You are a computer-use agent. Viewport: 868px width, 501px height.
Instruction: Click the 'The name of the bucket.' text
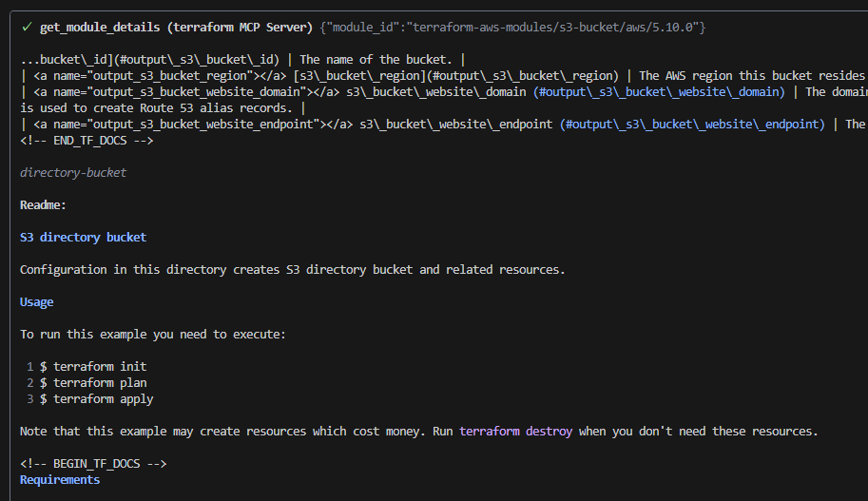coord(376,60)
